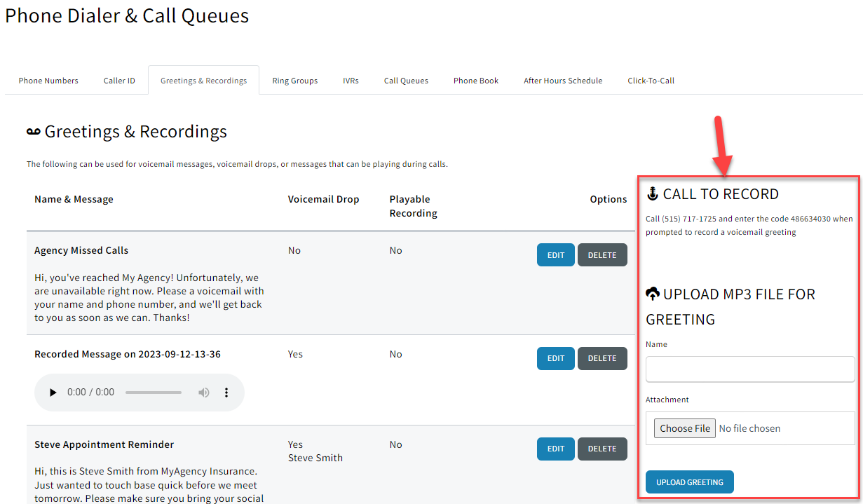The image size is (863, 504).
Task: Click the audio player 0:00 / 0:00 time
Action: [90, 393]
